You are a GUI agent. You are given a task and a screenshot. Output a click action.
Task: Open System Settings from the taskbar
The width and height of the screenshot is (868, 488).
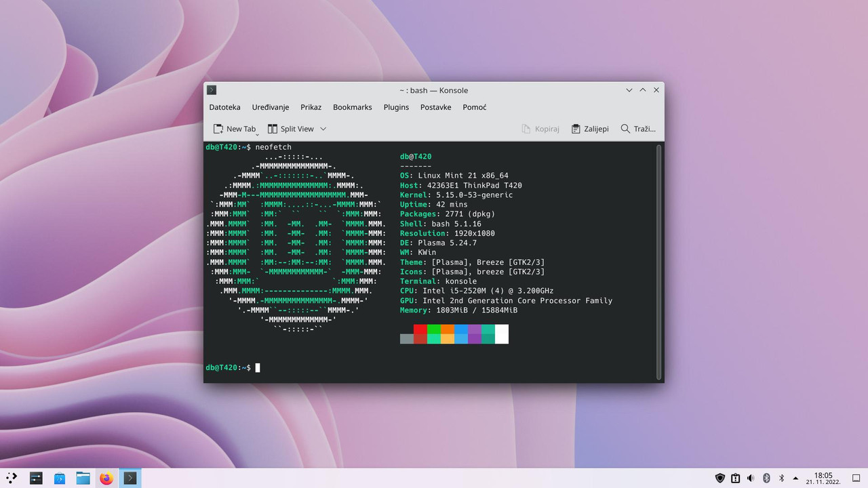[36, 478]
